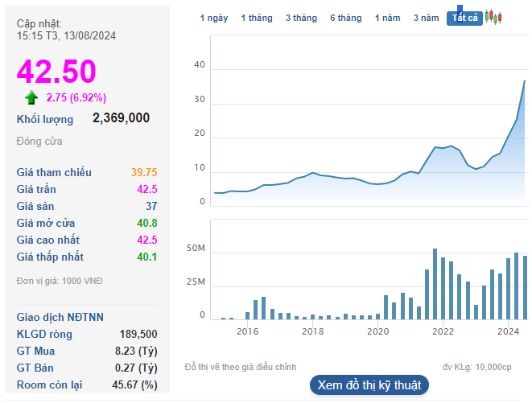Show the '3 tháng' chart range
This screenshot has height=403, width=532.
coord(300,19)
